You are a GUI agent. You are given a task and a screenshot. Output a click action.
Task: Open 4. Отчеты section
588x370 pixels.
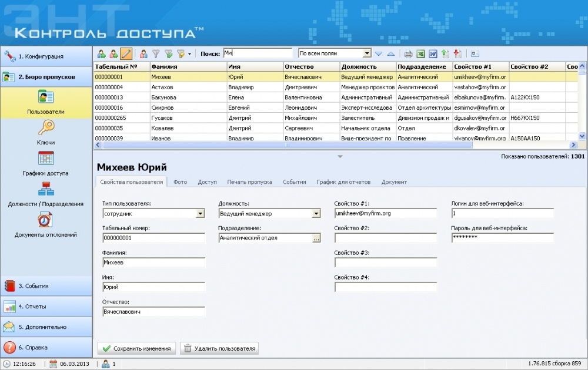click(46, 307)
